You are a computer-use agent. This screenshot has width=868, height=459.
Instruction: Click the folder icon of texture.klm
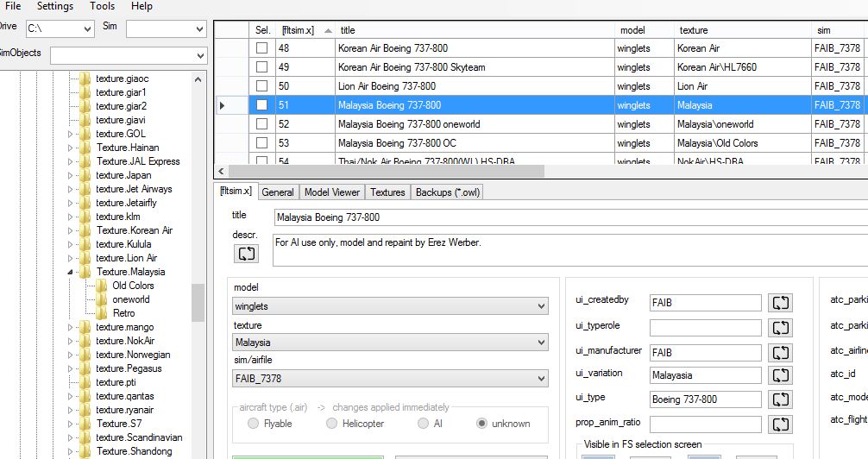85,217
